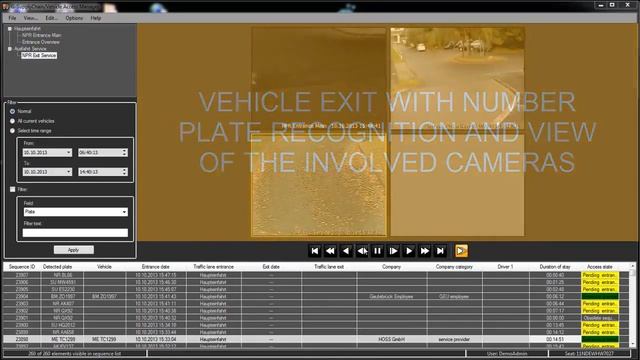Click the Filter text input field
Screen dimensions: 640x360
[76, 233]
